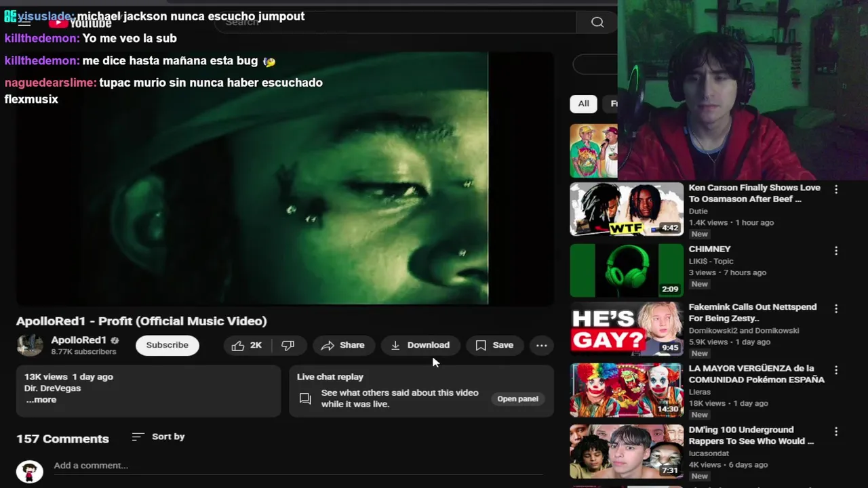Image resolution: width=868 pixels, height=488 pixels.
Task: Open options for DM'ing 100 Rappers video
Action: coord(836,432)
